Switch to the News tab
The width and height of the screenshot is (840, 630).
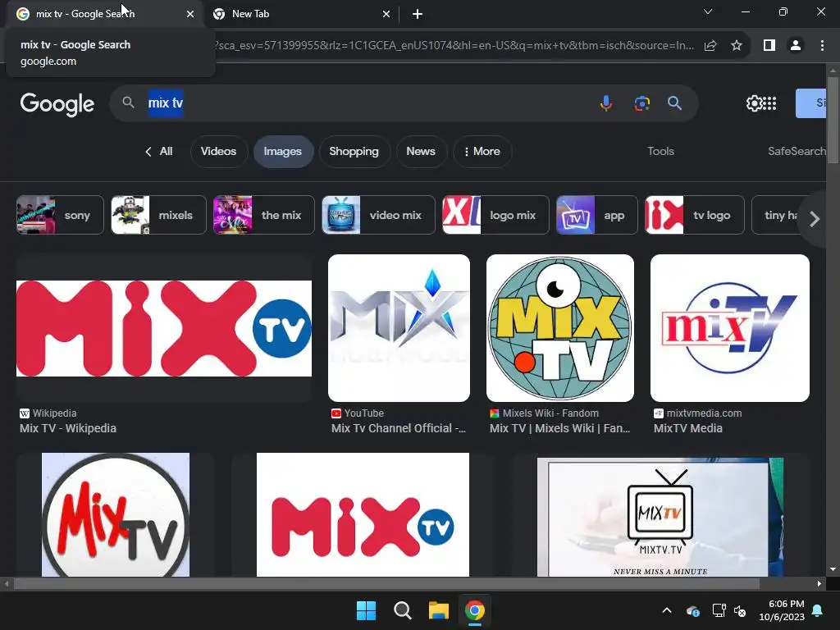(421, 152)
